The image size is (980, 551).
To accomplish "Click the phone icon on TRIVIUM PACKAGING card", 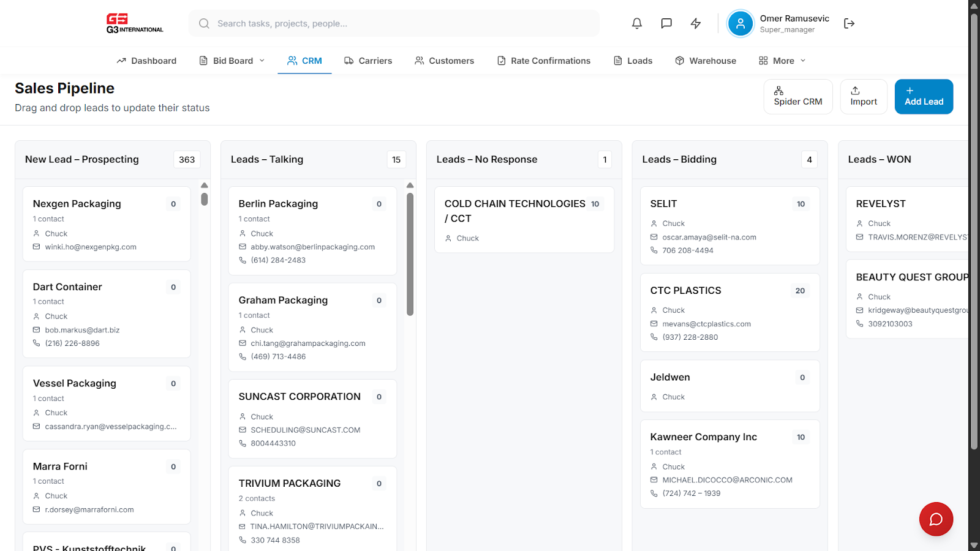I will point(243,540).
